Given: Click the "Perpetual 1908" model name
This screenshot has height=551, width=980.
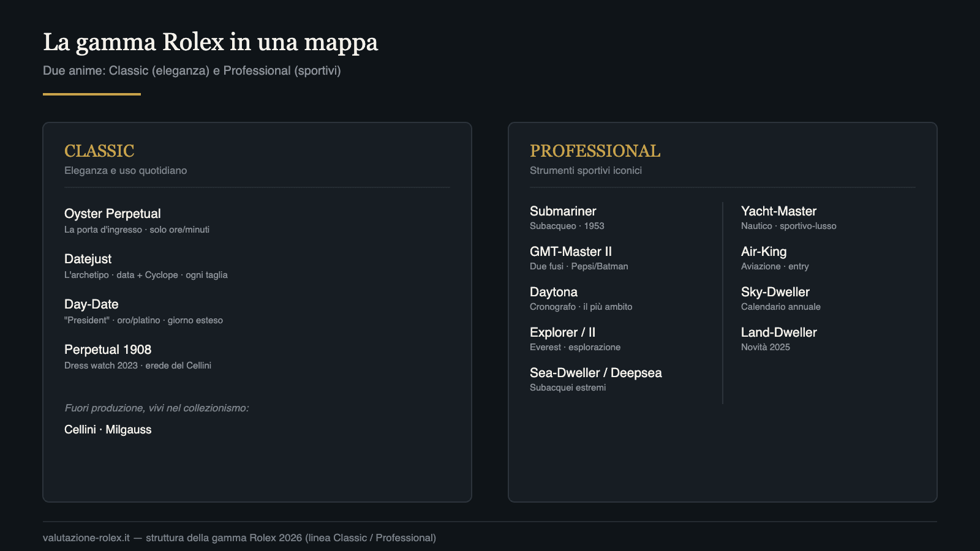Looking at the screenshot, I should [x=108, y=350].
